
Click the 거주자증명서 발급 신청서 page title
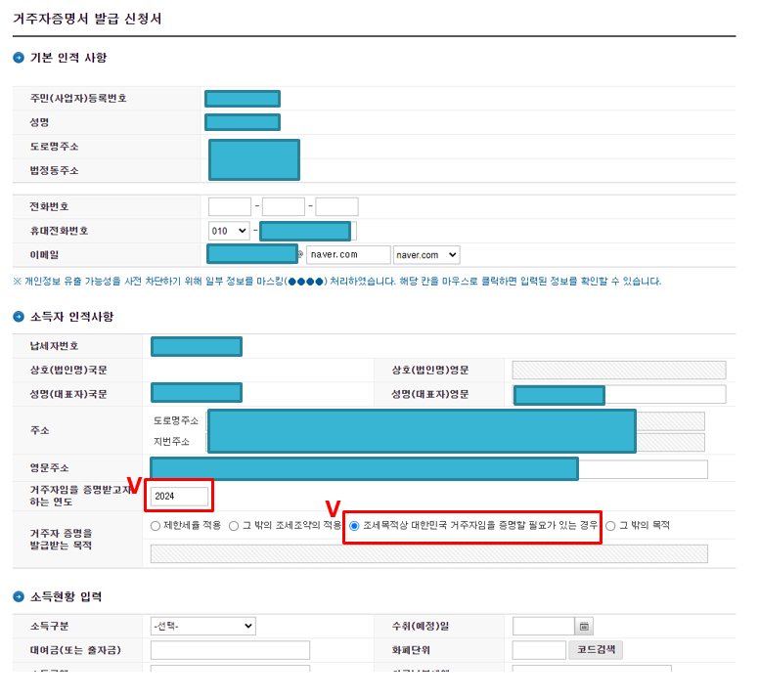click(87, 19)
